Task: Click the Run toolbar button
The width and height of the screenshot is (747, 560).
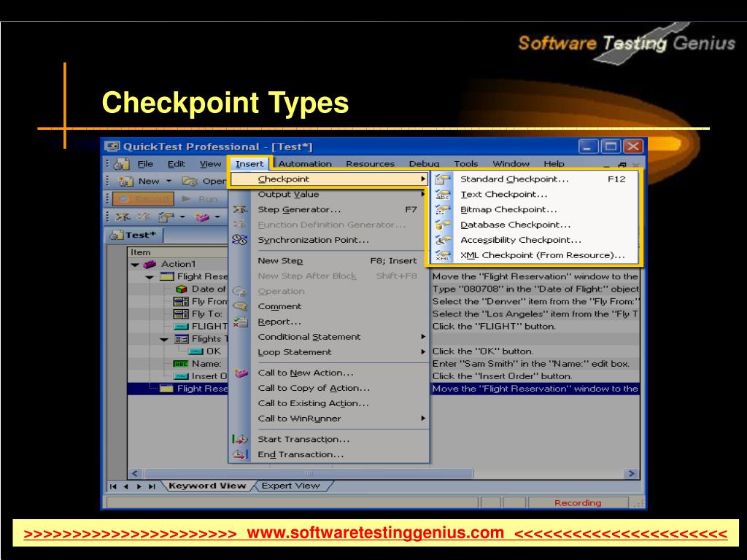Action: 200,199
